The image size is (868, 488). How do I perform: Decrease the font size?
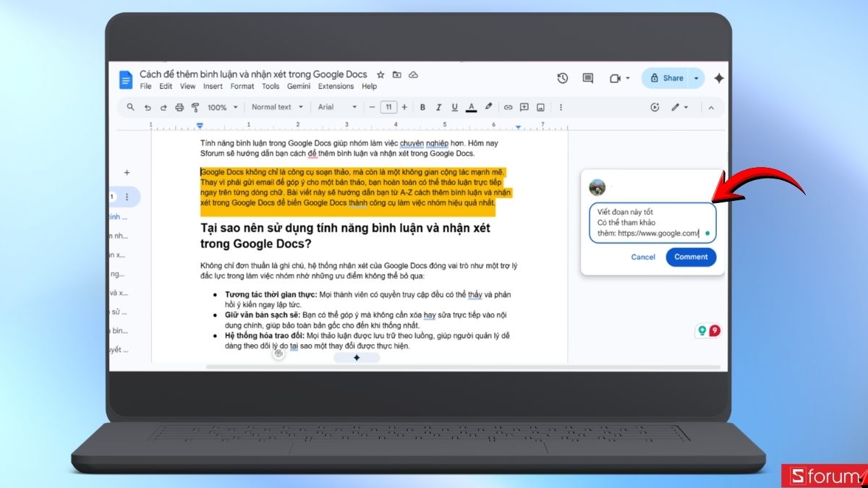[x=373, y=107]
